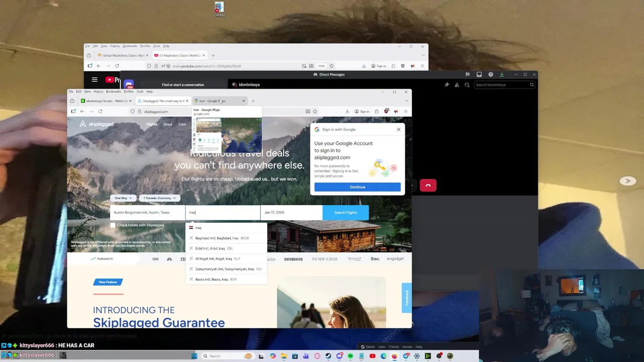Select Erbil Intl, Arbil, Iraq suggestion
Image resolution: width=644 pixels, height=362 pixels.
click(x=226, y=248)
